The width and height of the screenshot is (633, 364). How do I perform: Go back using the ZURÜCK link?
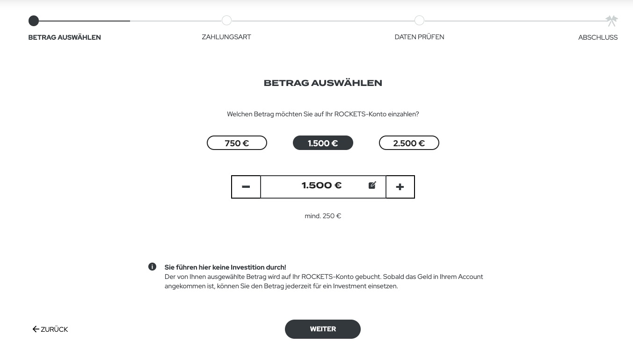50,329
